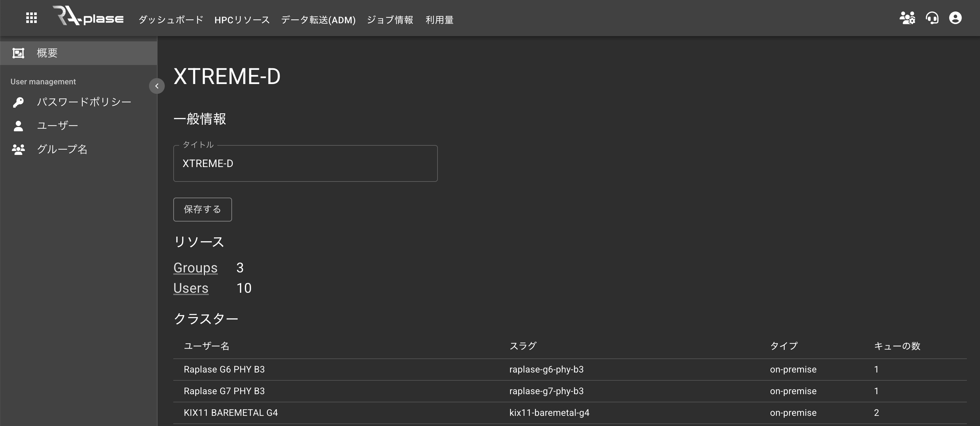The height and width of the screenshot is (426, 980).
Task: Click the クラスター section heading
Action: click(206, 319)
